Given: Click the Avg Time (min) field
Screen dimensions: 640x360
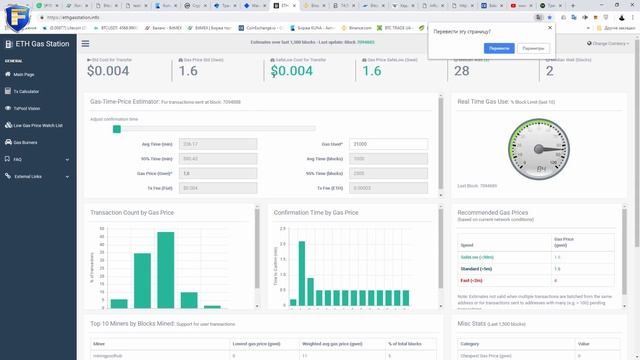Looking at the screenshot, I should pyautogui.click(x=218, y=144).
